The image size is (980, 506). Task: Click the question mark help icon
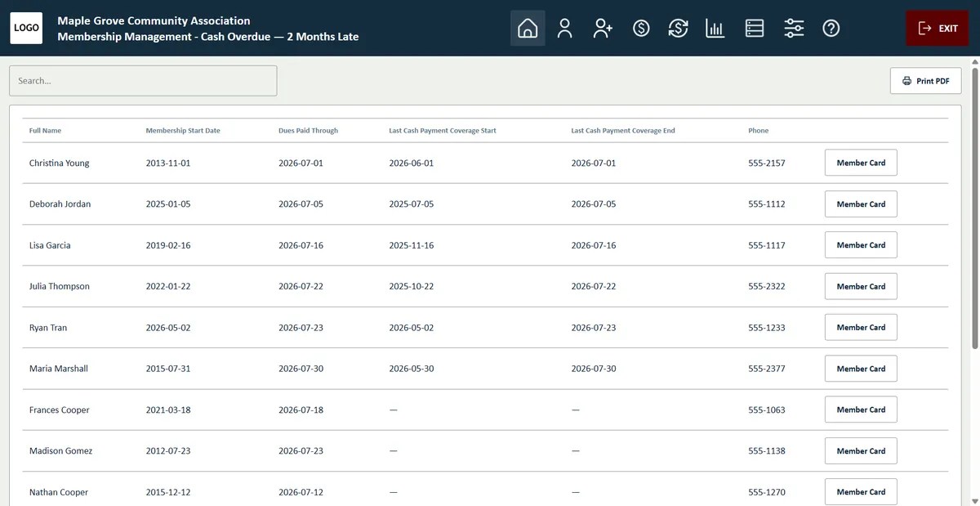[831, 29]
